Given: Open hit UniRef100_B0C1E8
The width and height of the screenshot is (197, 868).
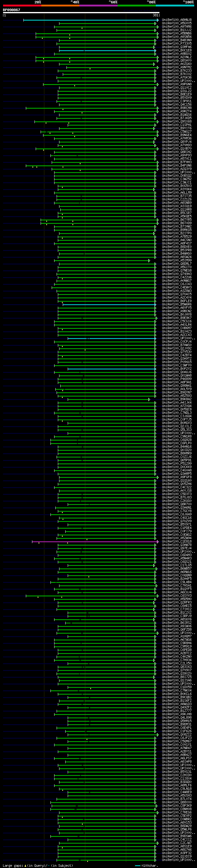Looking at the screenshot, I should coord(177,50).
